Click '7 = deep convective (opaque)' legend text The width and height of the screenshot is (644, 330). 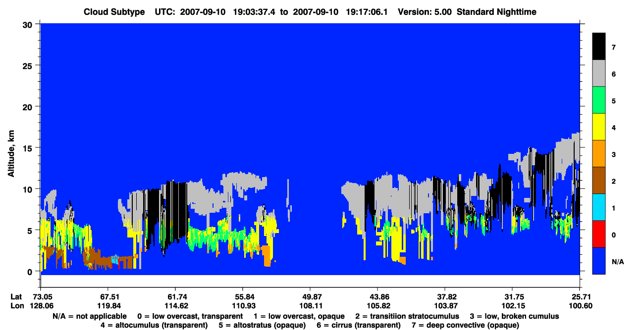(465, 325)
